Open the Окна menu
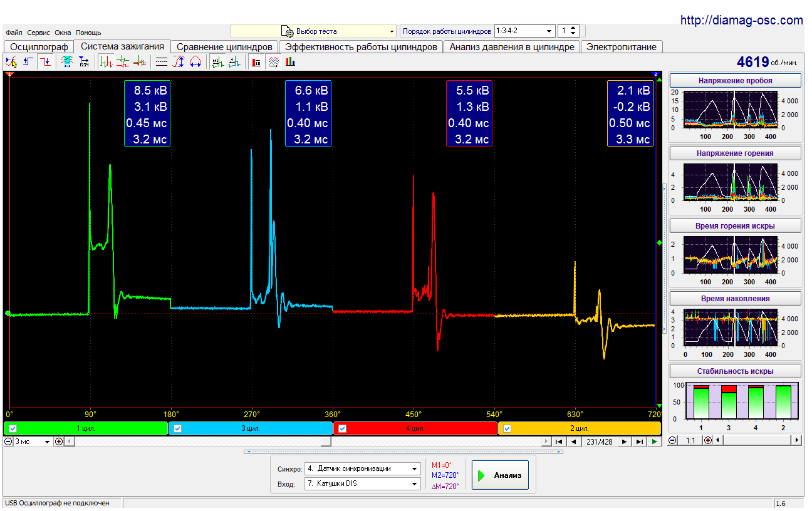 pyautogui.click(x=63, y=33)
